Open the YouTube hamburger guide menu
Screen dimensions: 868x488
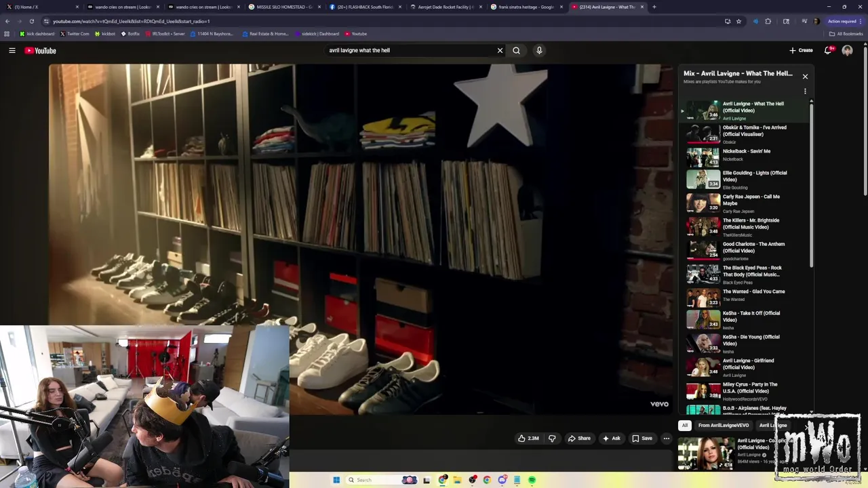pos(12,50)
